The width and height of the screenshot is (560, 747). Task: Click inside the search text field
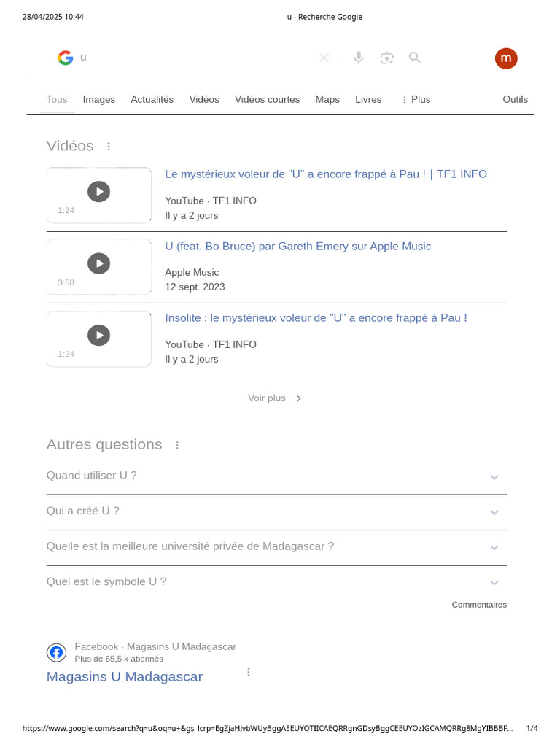pyautogui.click(x=190, y=58)
